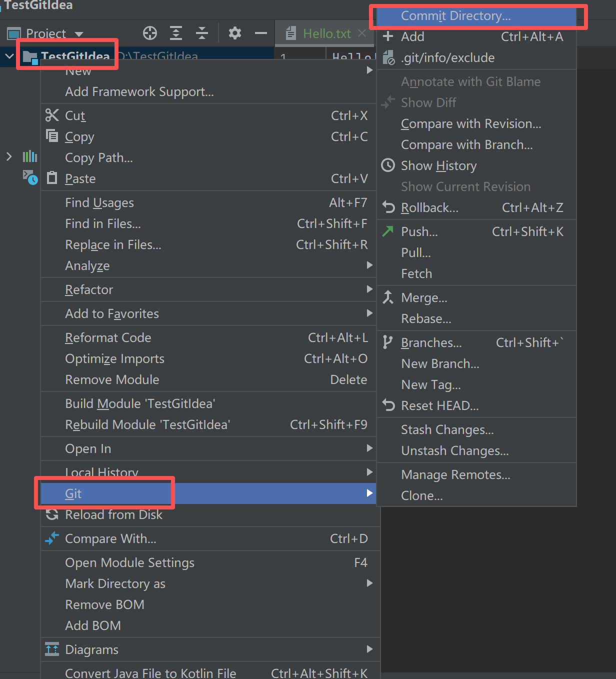616x679 pixels.
Task: Click Copy in the context menu
Action: click(x=208, y=136)
